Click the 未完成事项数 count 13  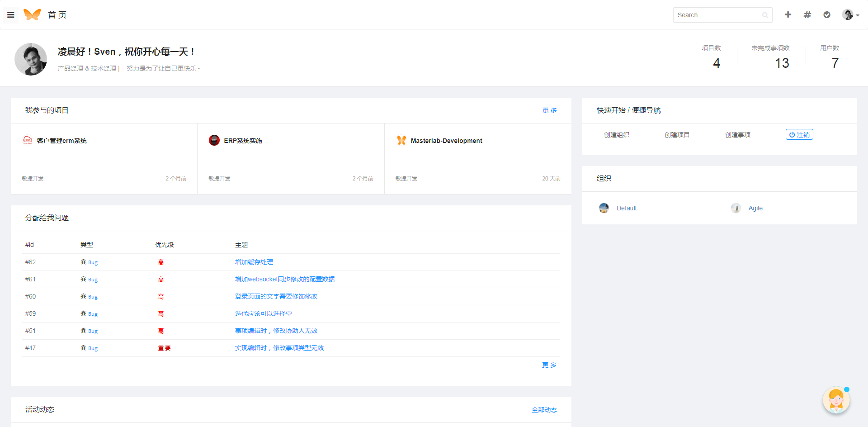tap(782, 63)
